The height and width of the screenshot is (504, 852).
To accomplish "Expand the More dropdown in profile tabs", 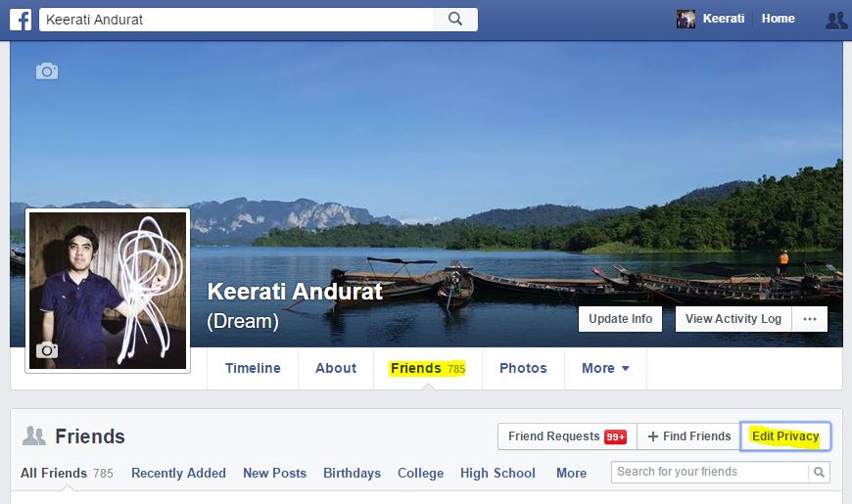I will point(605,369).
